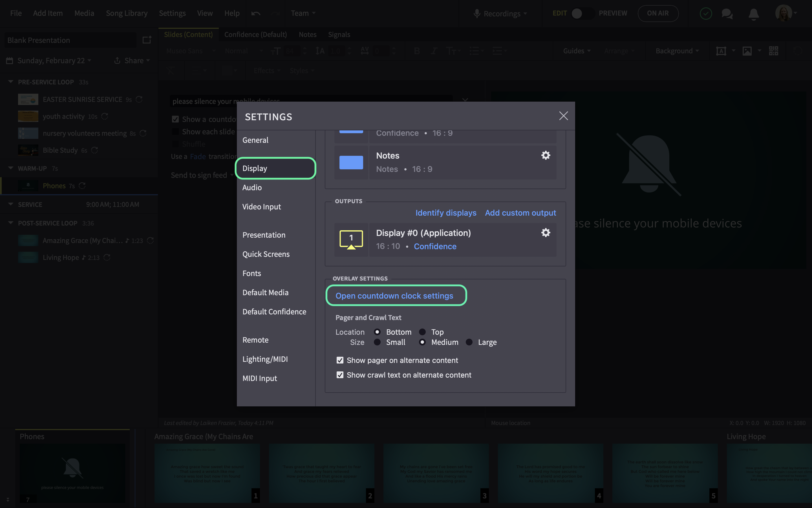Click the loop icon next to EASTER SUNRISE SERVICE
The image size is (812, 508).
(139, 99)
